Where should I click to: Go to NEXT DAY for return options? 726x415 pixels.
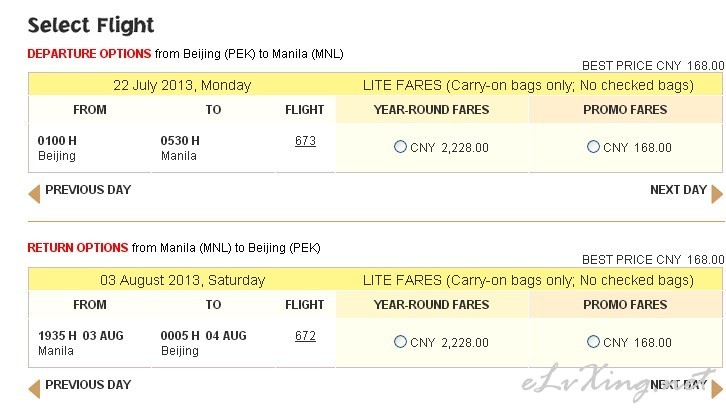point(678,384)
